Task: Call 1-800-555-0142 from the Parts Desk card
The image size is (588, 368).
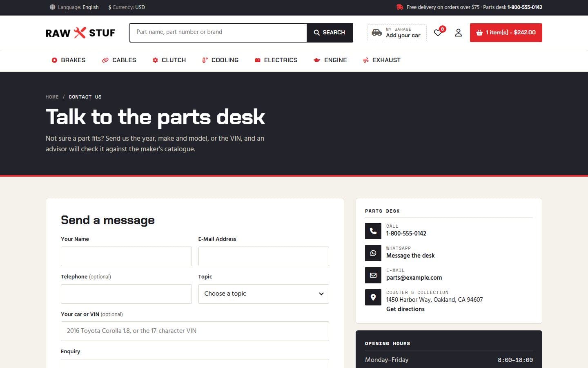Action: tap(406, 233)
